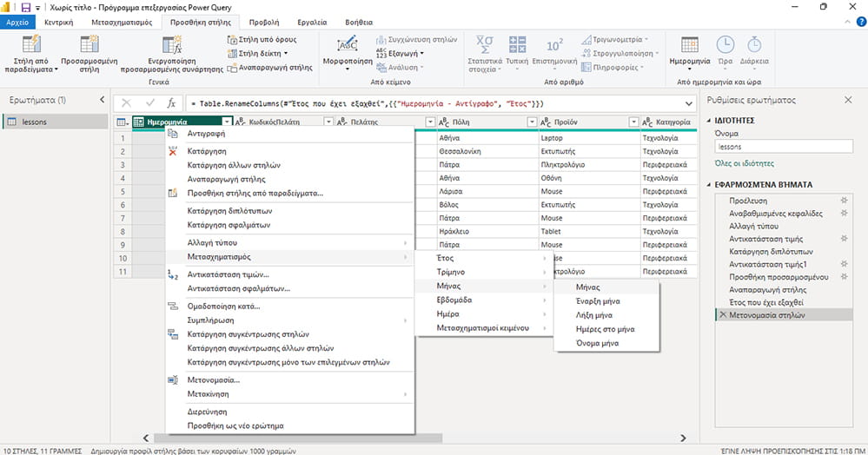The image size is (868, 455).
Task: Collapse the Ερωτήματα queries pane
Action: click(x=102, y=100)
